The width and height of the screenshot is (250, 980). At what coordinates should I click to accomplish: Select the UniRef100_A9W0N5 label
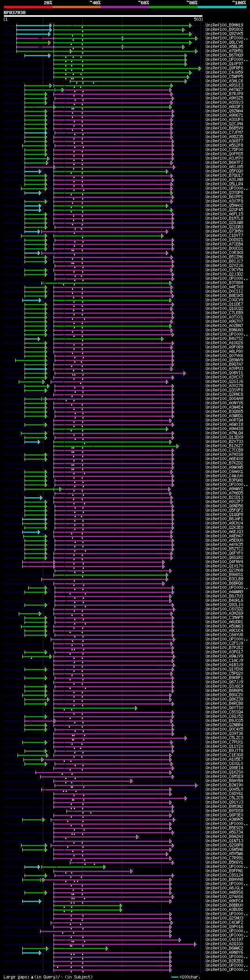[x=224, y=467]
